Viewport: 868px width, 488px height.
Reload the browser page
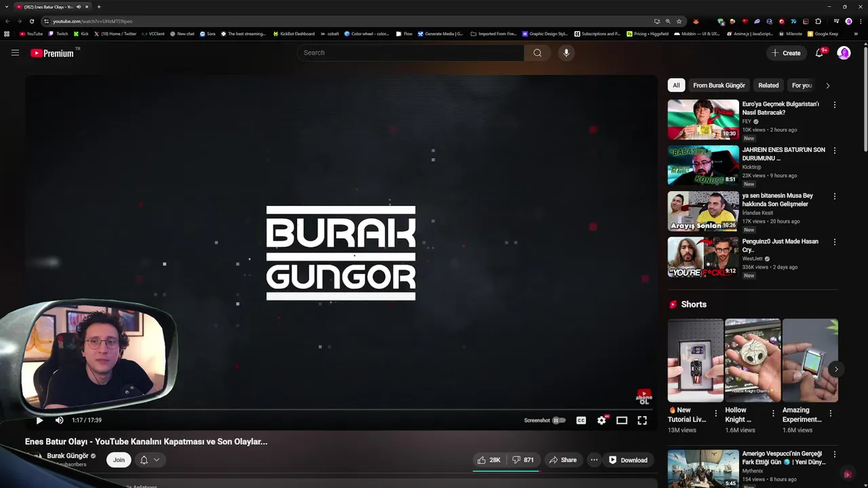pos(31,21)
